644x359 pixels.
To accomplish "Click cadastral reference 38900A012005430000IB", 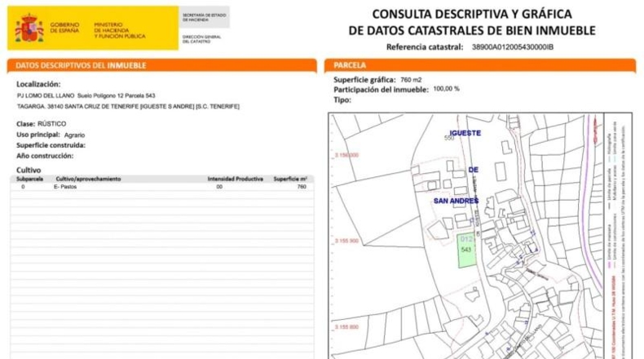I will [513, 47].
